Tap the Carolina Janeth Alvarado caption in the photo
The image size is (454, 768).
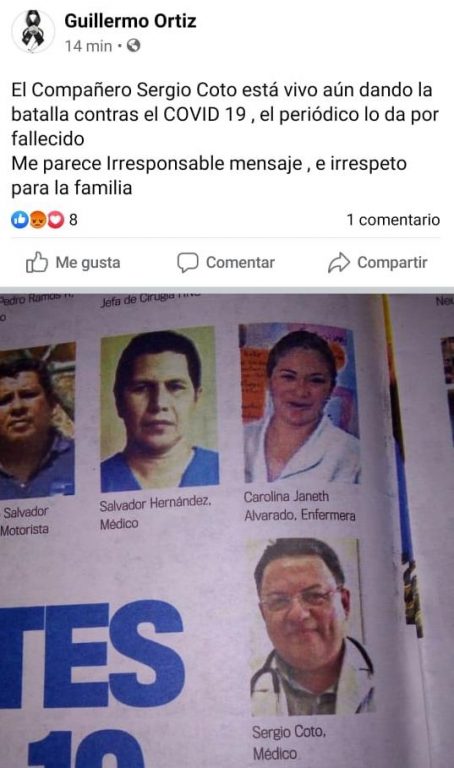point(300,506)
